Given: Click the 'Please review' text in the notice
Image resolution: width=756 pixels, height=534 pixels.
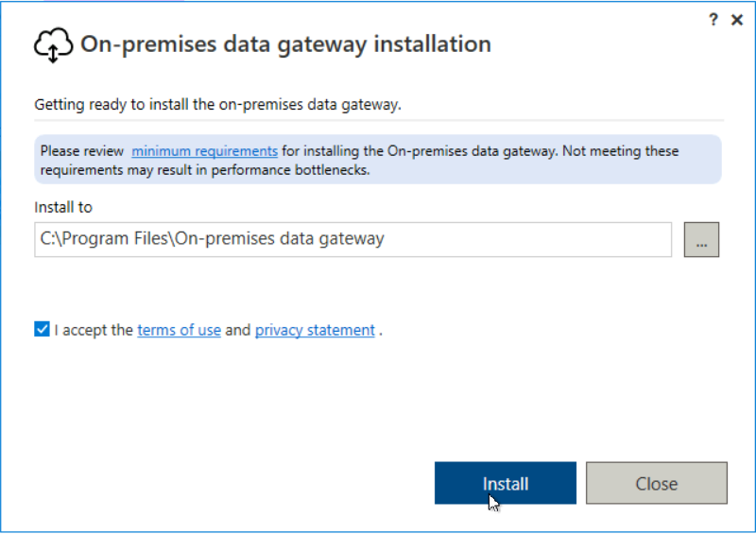Looking at the screenshot, I should (81, 151).
